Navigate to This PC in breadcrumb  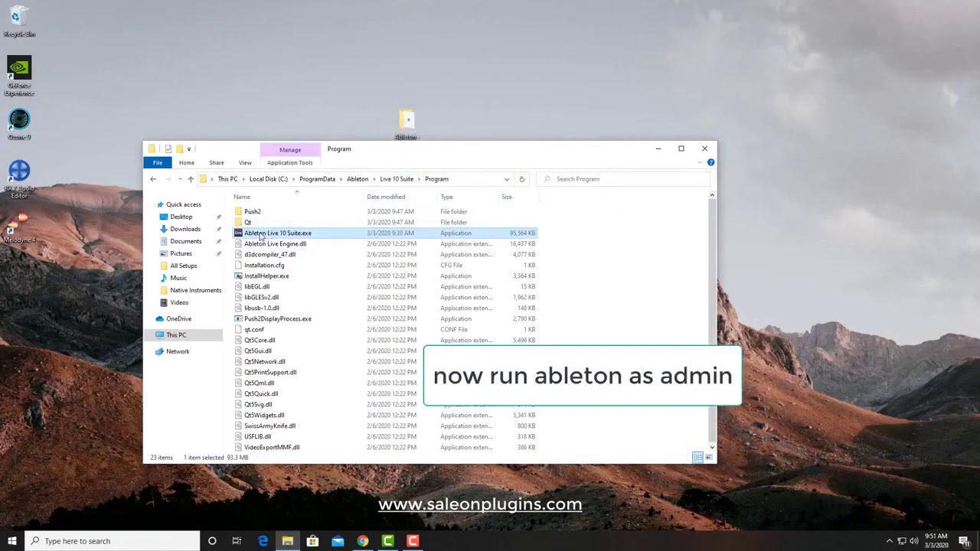click(x=227, y=179)
